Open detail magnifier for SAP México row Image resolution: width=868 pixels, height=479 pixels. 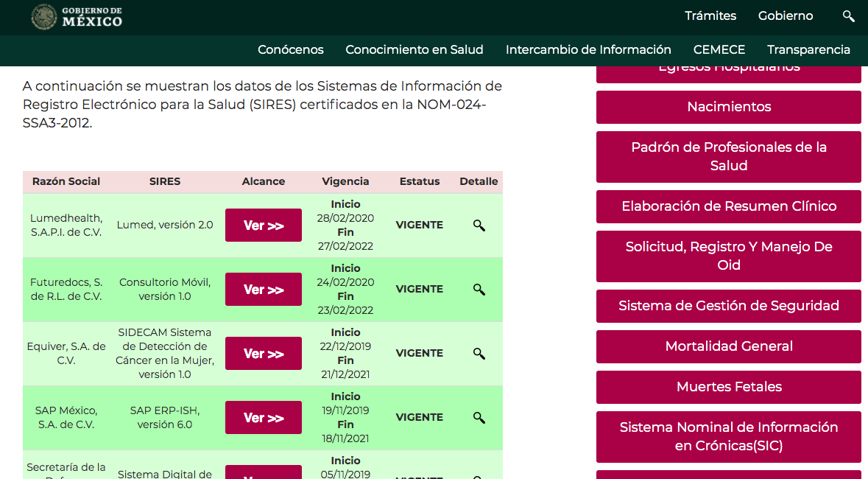479,417
